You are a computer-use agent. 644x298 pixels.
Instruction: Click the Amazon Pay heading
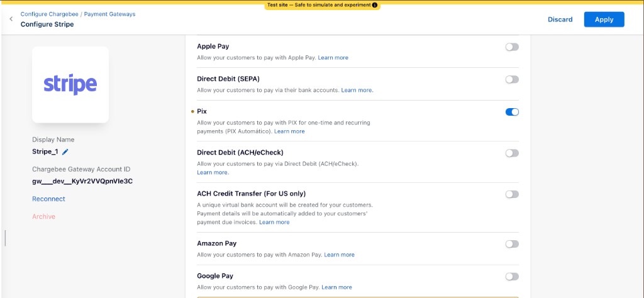[x=216, y=243]
